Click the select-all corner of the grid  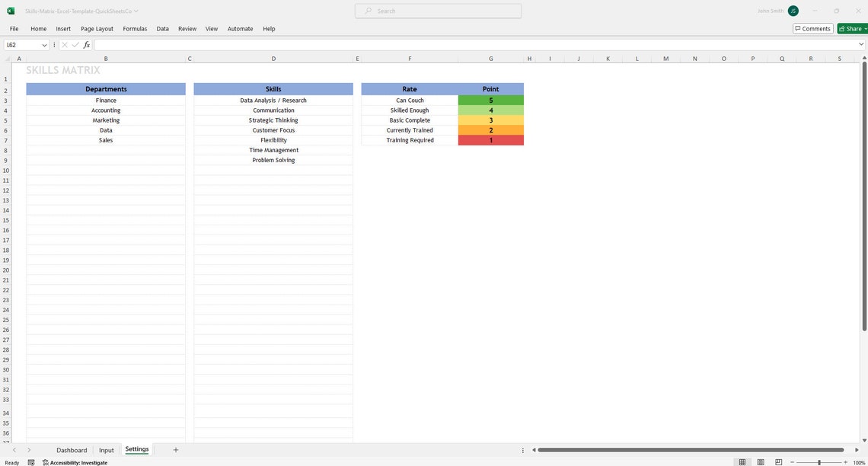(5, 59)
